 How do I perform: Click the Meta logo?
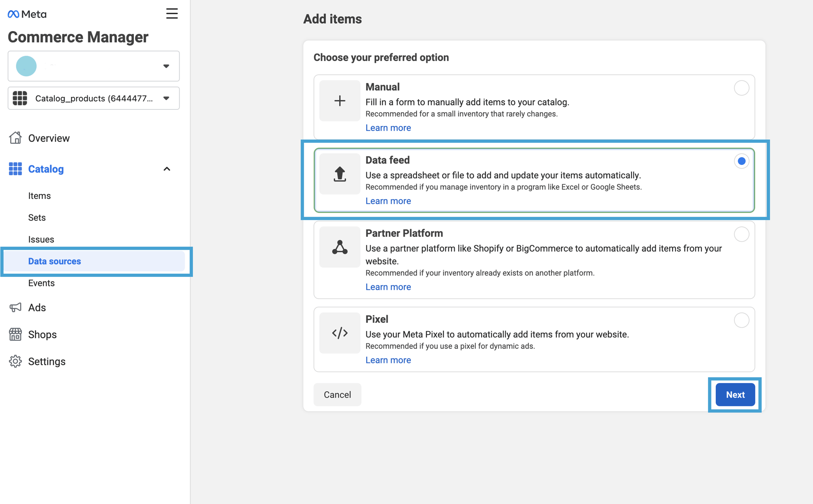pos(27,14)
